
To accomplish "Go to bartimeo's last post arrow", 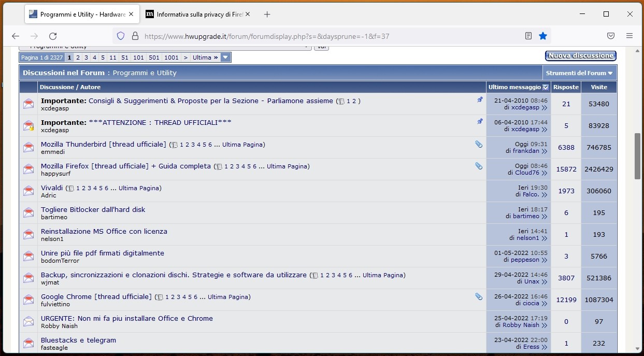I will point(544,217).
